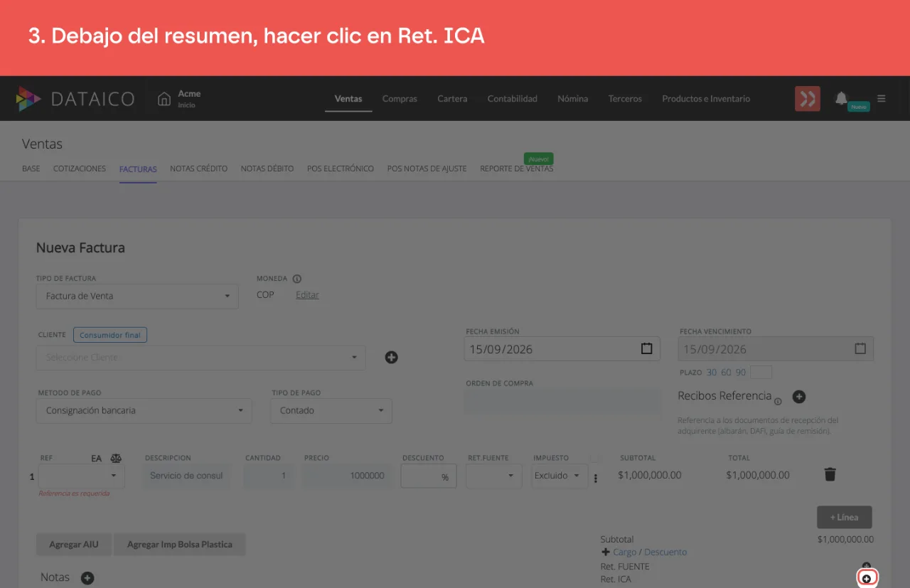Expand the Tipo de Factura dropdown
The height and width of the screenshot is (588, 910).
pyautogui.click(x=137, y=296)
